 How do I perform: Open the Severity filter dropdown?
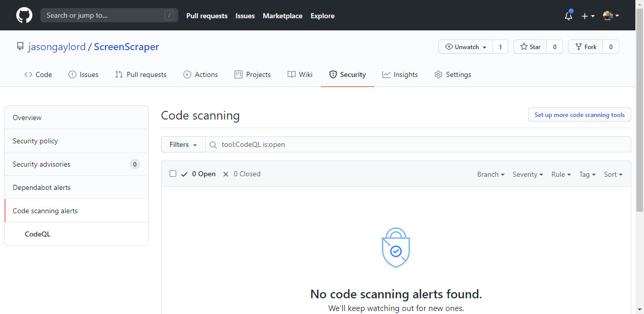[x=528, y=174]
